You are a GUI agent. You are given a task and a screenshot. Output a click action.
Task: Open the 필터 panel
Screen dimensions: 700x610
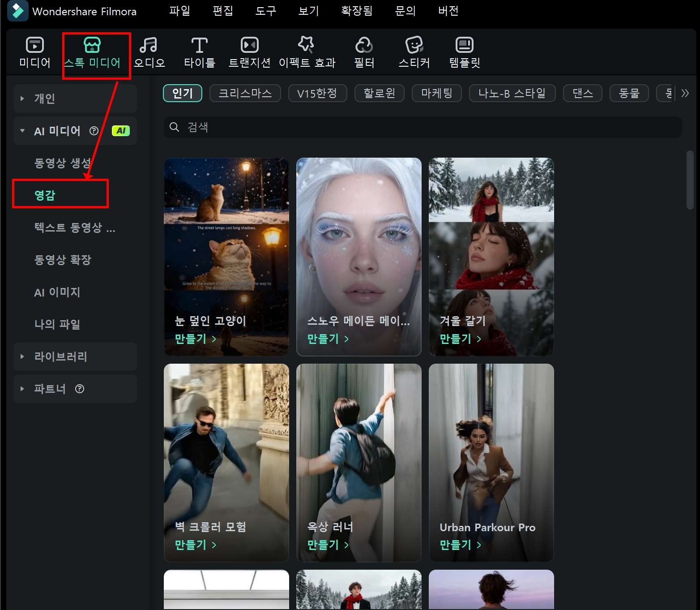[x=364, y=51]
